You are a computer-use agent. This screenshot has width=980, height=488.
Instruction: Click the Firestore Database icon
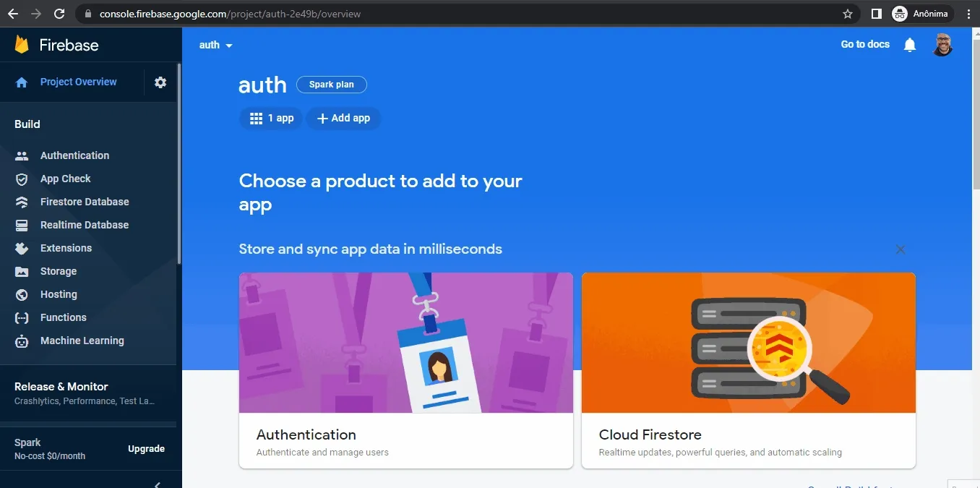[22, 202]
